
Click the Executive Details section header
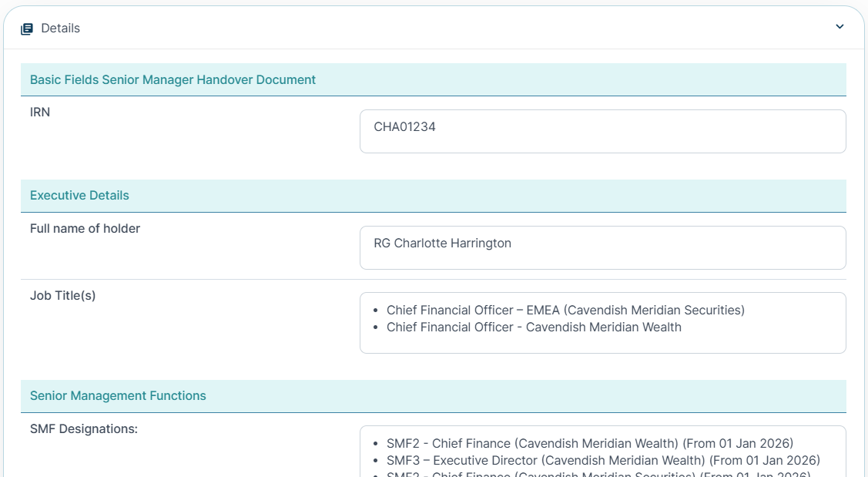pos(79,195)
